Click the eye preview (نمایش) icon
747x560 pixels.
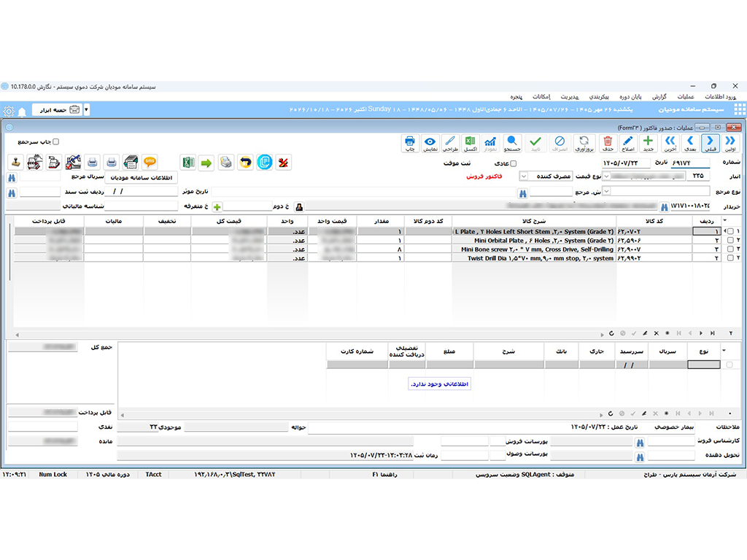click(430, 144)
